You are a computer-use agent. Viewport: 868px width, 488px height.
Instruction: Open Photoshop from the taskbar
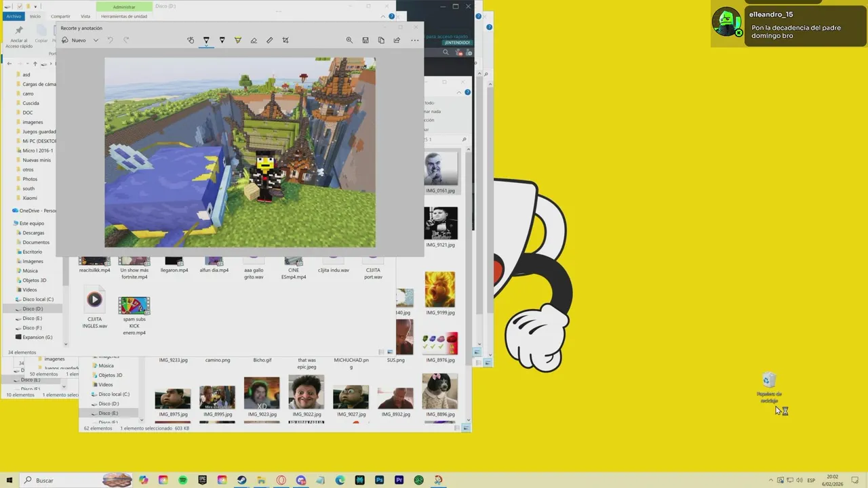point(380,480)
